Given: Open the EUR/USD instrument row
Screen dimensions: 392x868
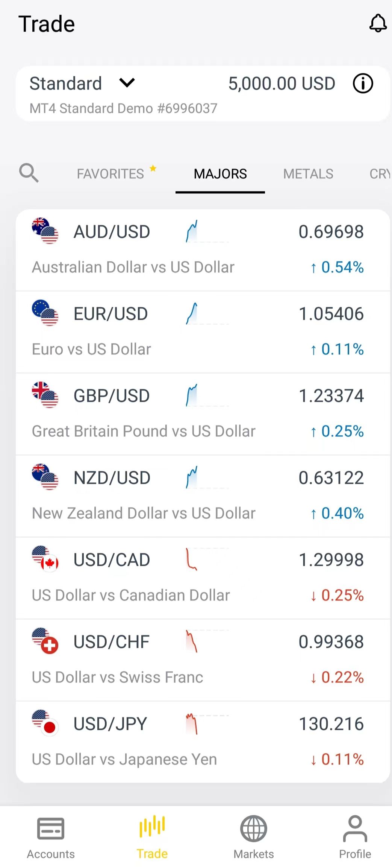Looking at the screenshot, I should (203, 332).
